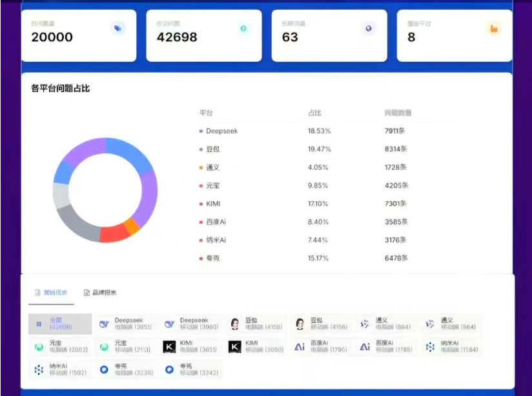Click the 6478条 question count
The height and width of the screenshot is (396, 532).
[x=396, y=258]
